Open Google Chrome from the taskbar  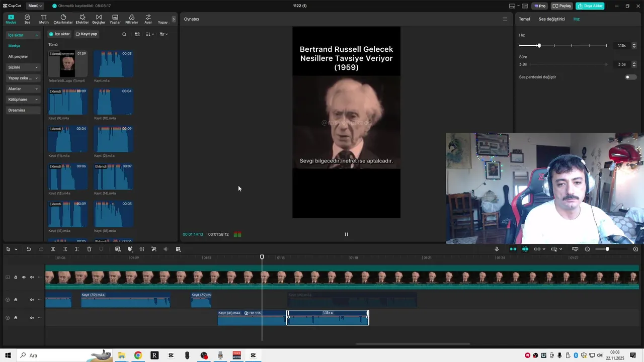pos(138,355)
